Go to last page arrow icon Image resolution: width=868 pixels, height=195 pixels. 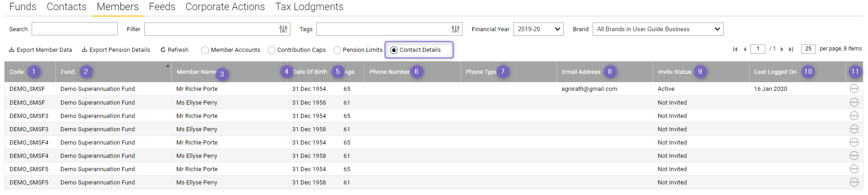(x=791, y=49)
